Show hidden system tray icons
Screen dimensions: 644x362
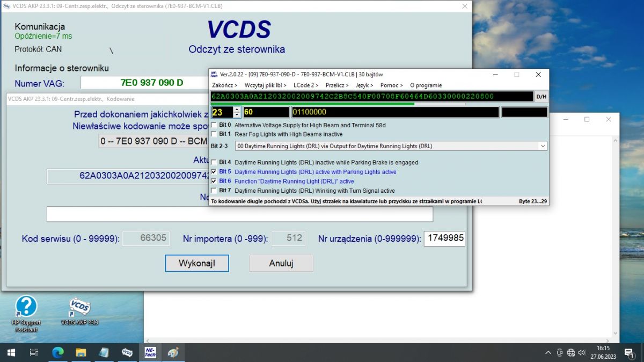548,353
